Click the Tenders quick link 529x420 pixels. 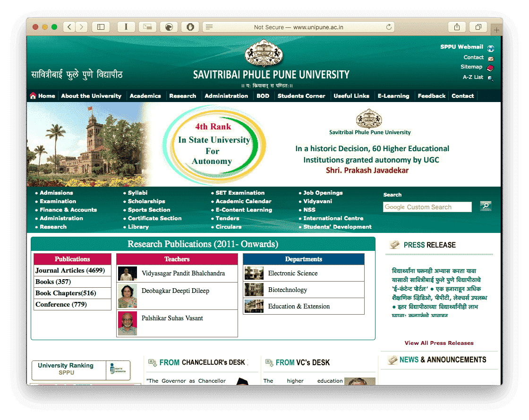coord(227,218)
